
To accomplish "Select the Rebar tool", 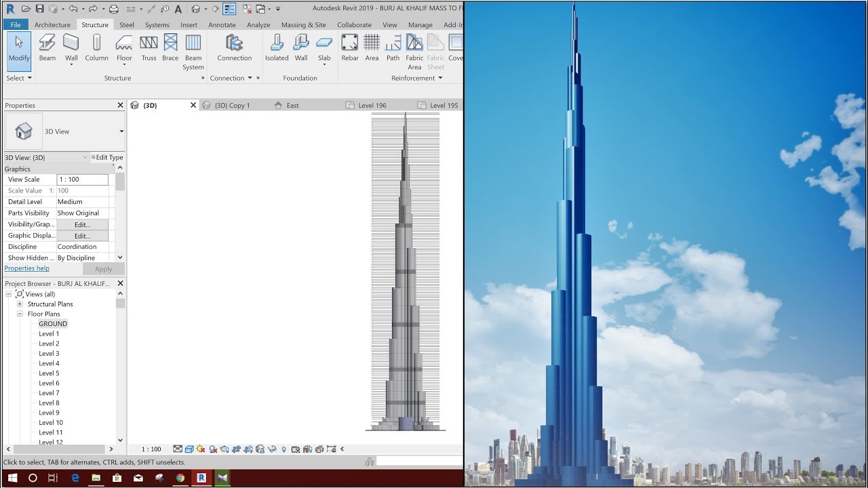I will click(350, 49).
